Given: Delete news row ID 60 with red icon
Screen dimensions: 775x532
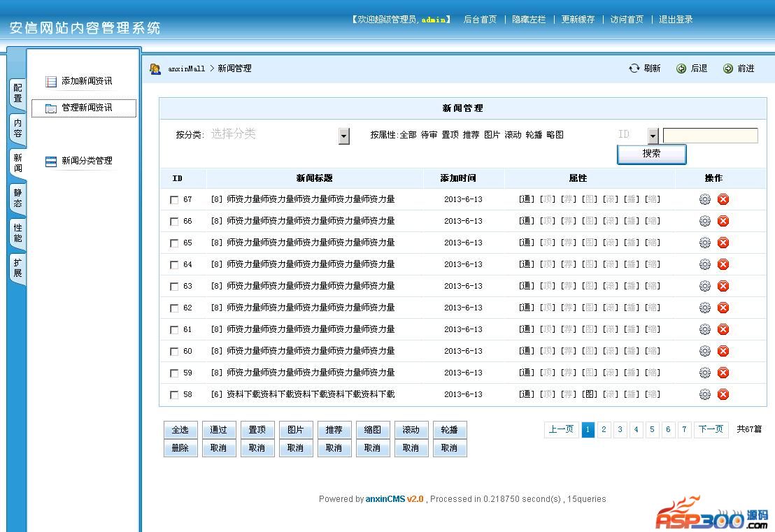Looking at the screenshot, I should coord(723,351).
